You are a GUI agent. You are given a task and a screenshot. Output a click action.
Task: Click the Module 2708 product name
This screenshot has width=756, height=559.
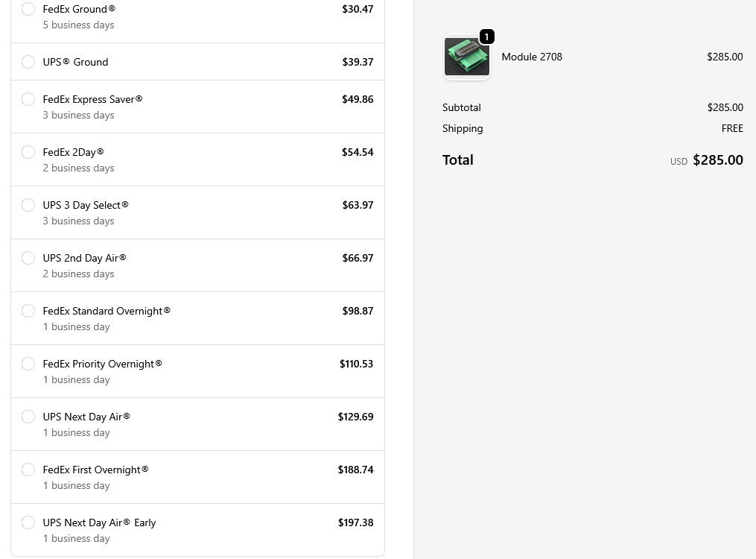click(x=532, y=57)
